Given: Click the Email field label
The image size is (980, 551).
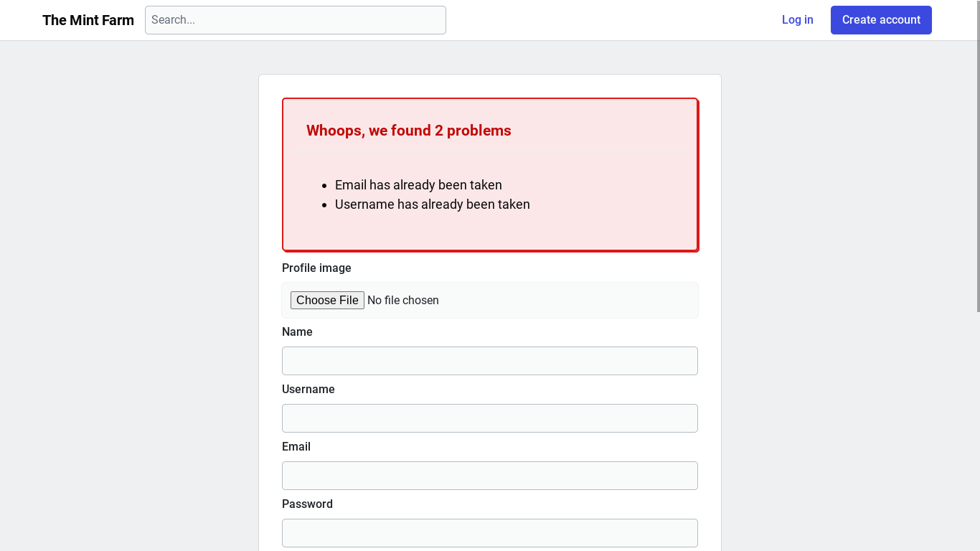Looking at the screenshot, I should click(296, 446).
